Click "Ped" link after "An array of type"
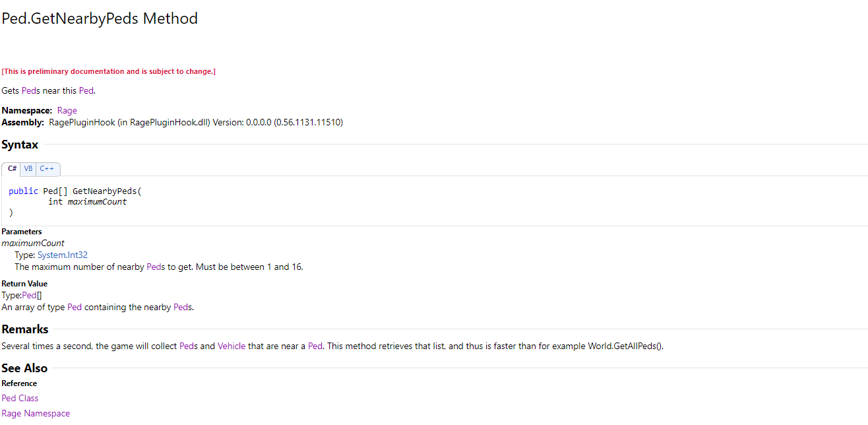The height and width of the screenshot is (425, 868). [75, 307]
